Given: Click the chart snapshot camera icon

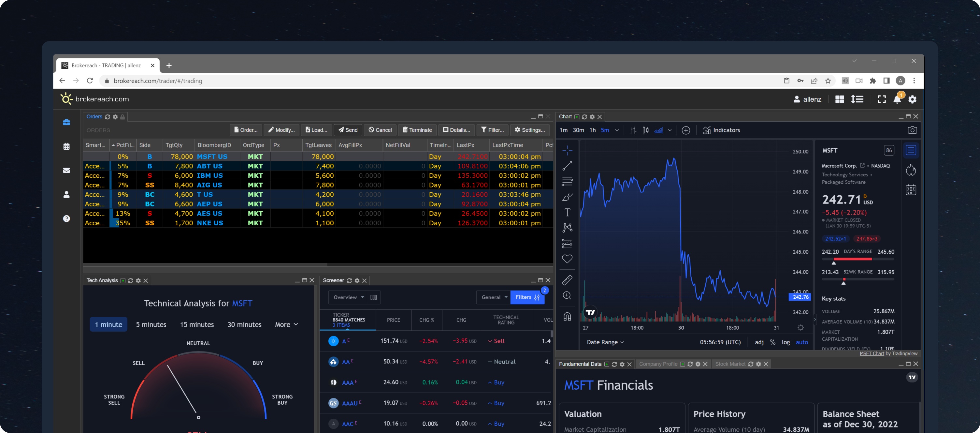Looking at the screenshot, I should click(912, 130).
